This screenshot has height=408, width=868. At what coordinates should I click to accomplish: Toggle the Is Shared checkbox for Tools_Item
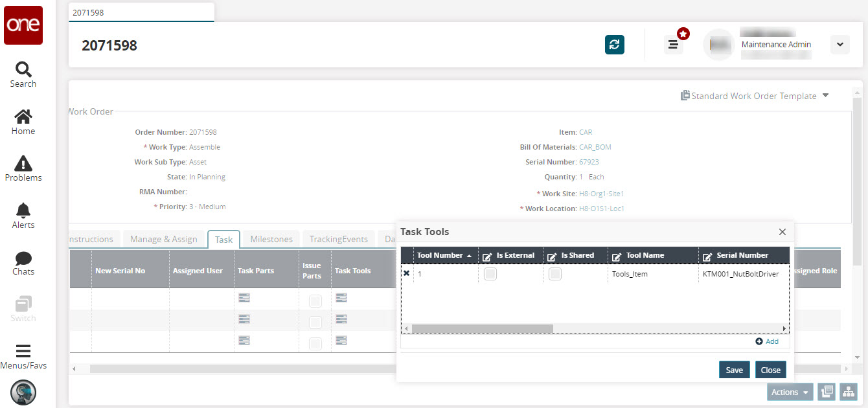pos(555,274)
